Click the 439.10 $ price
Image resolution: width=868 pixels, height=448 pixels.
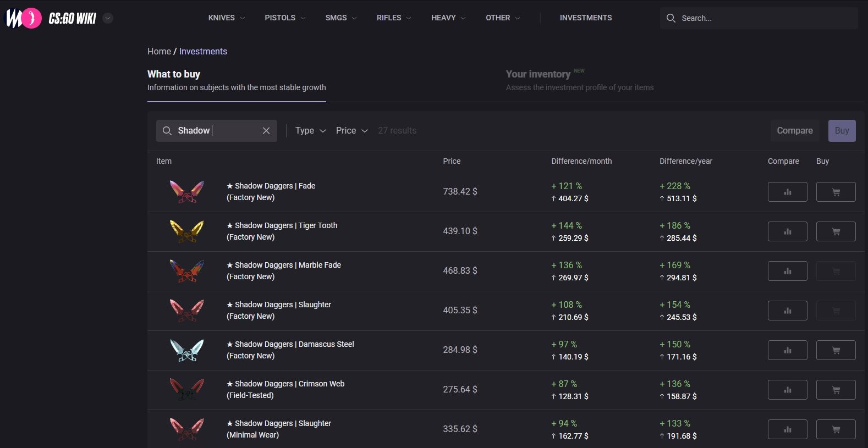460,231
